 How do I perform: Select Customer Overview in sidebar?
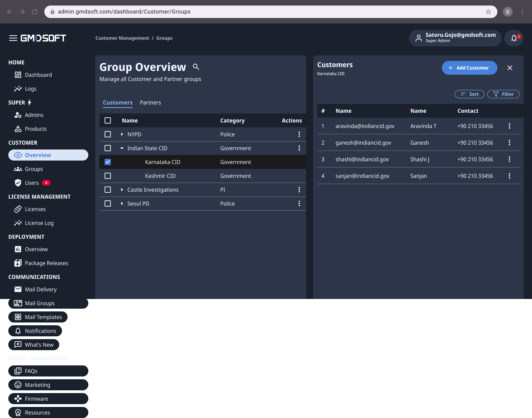[x=48, y=155]
